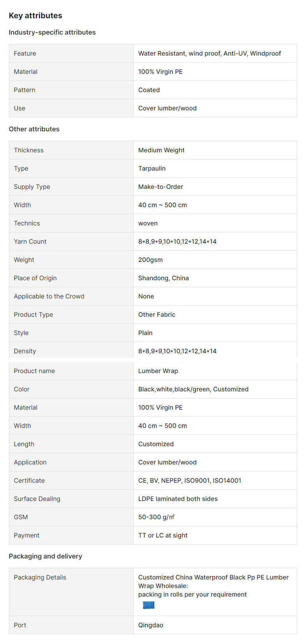Click the Yarn Count value text

[177, 241]
